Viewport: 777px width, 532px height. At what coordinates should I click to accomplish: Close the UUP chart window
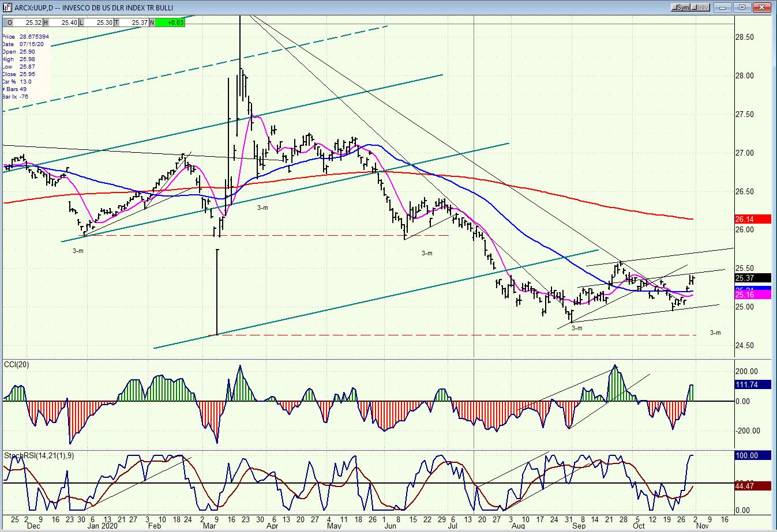point(761,7)
